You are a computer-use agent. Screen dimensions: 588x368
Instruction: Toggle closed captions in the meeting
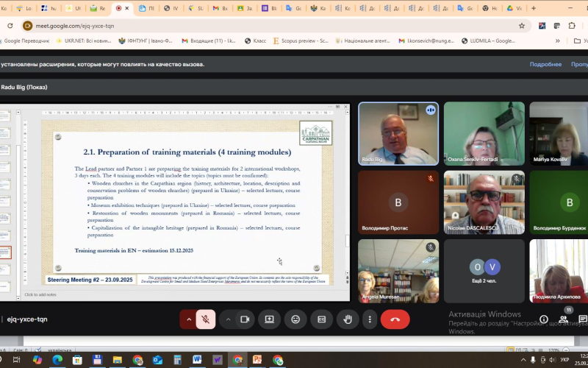coord(321,319)
